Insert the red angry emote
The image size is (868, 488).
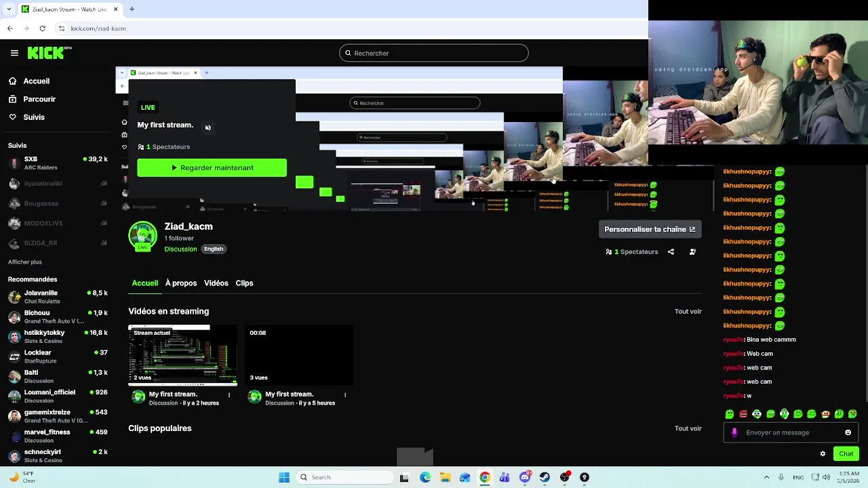click(743, 414)
